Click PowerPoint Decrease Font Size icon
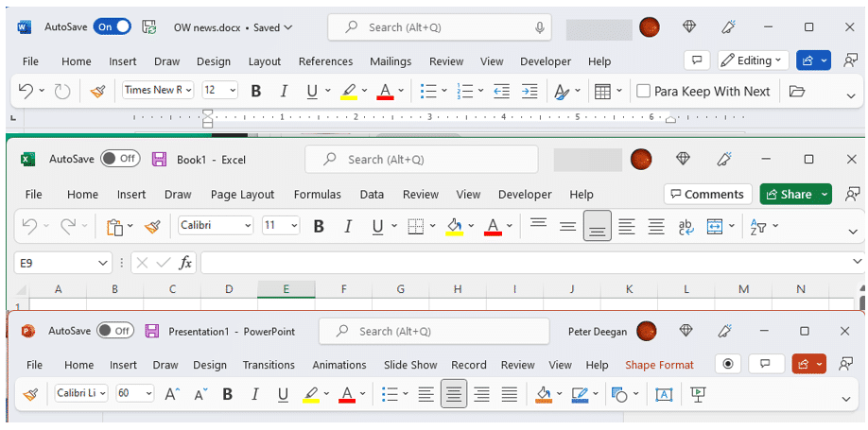 (x=201, y=394)
